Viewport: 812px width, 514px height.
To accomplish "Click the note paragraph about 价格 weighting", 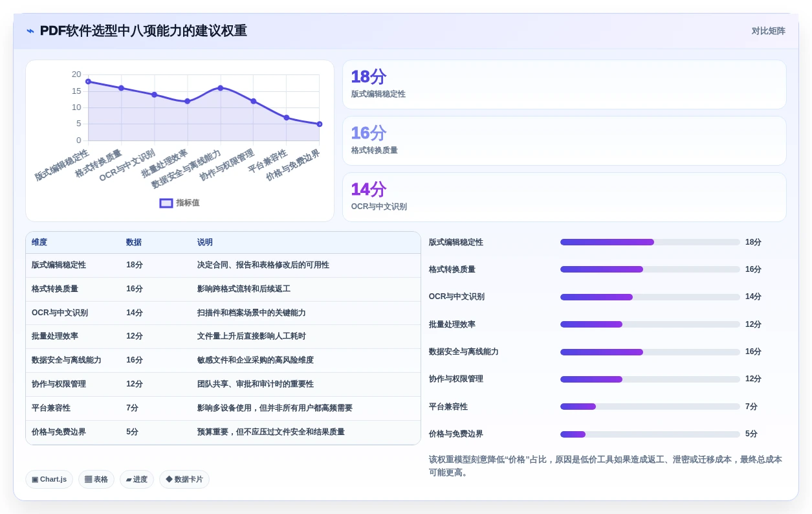I will click(606, 466).
